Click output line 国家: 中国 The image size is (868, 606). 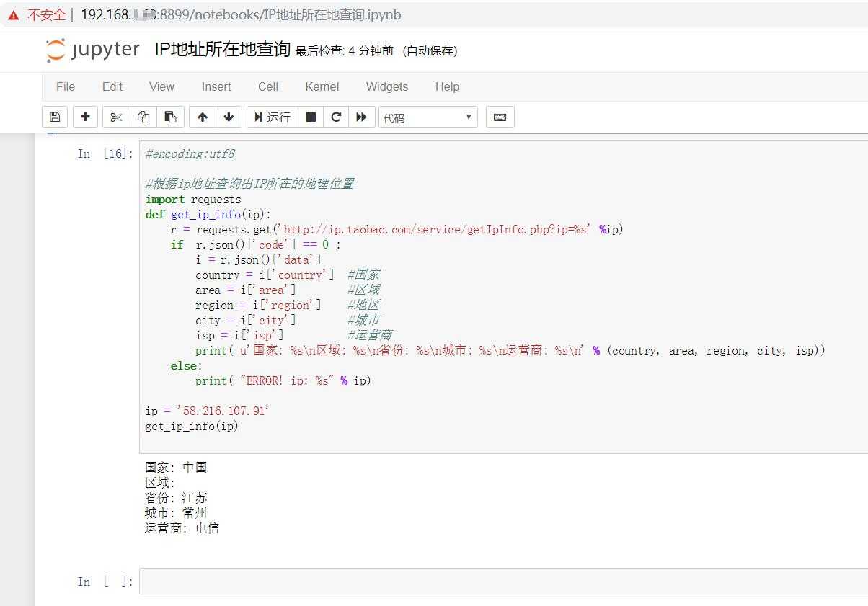pos(176,467)
